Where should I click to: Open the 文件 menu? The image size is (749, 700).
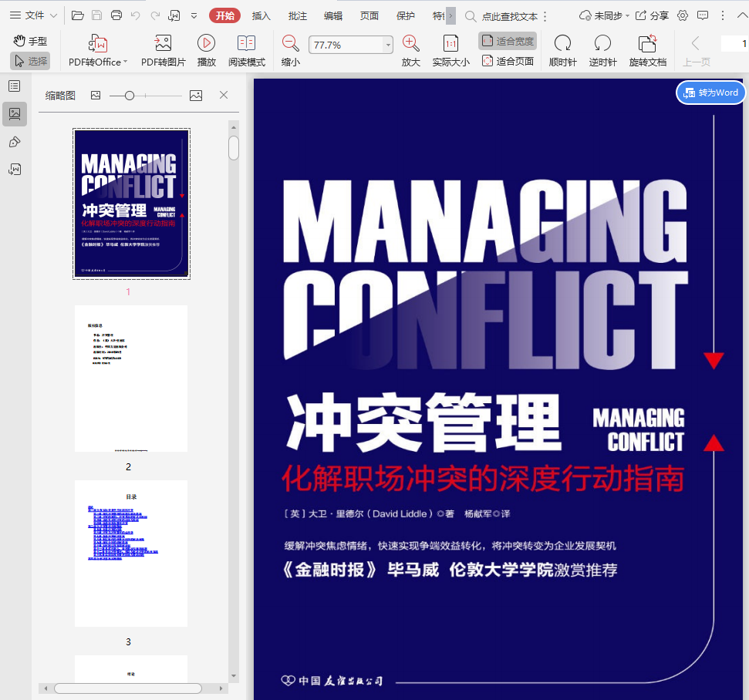pos(33,15)
